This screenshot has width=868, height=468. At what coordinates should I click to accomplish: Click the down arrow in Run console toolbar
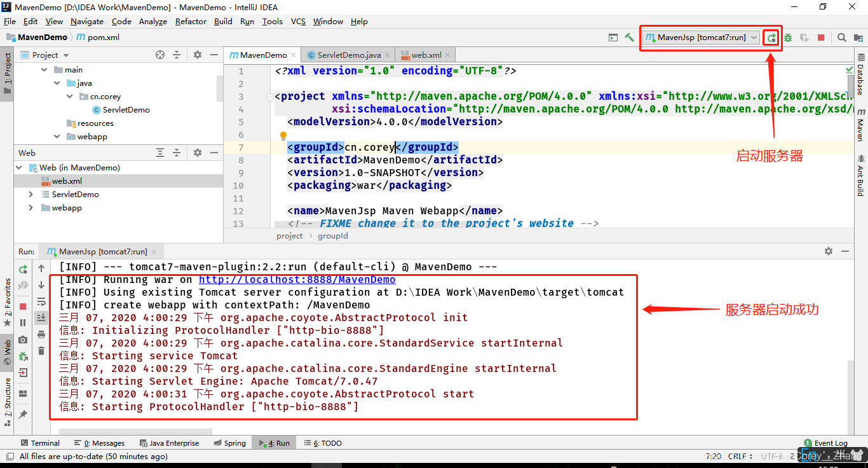point(41,285)
